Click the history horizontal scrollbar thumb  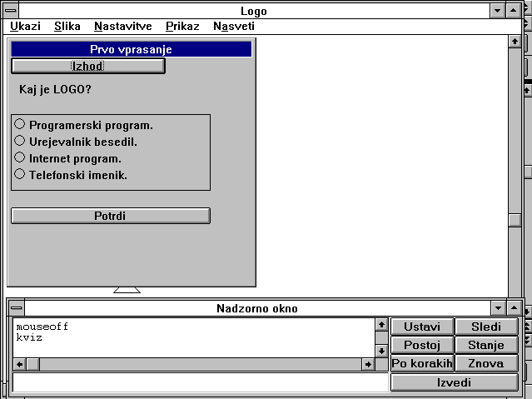pyautogui.click(x=33, y=364)
